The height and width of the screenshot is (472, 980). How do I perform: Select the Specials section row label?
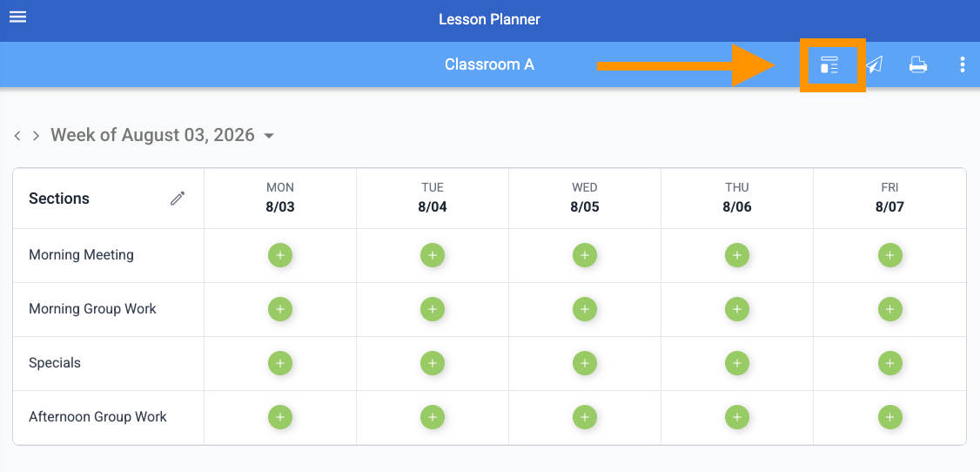(x=55, y=362)
